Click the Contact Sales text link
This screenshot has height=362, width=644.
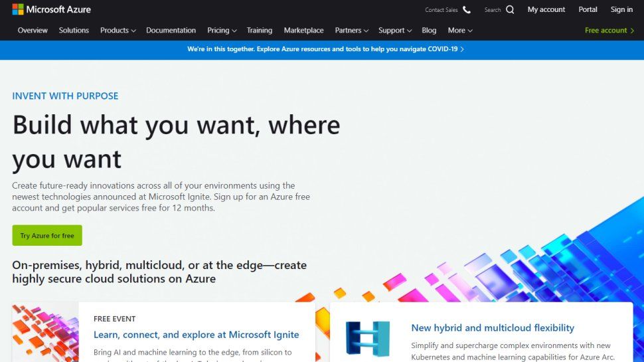pyautogui.click(x=441, y=10)
